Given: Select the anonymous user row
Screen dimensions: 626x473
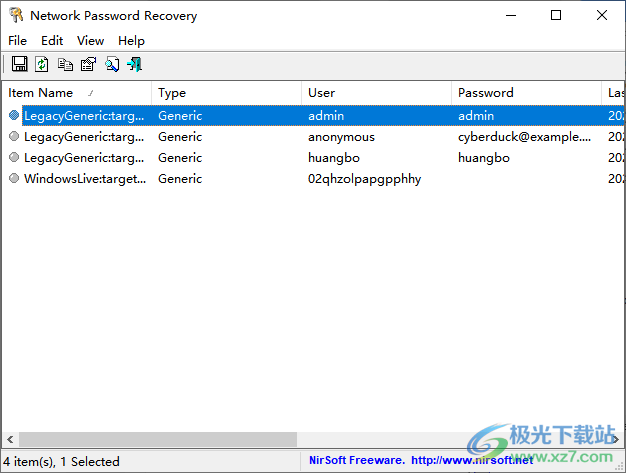Looking at the screenshot, I should [313, 137].
